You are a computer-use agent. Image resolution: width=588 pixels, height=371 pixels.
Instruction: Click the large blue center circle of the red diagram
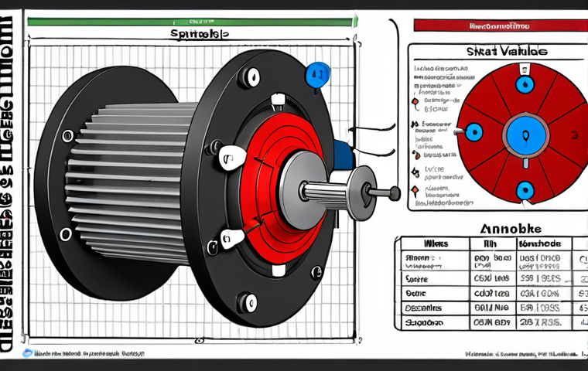[x=526, y=135]
